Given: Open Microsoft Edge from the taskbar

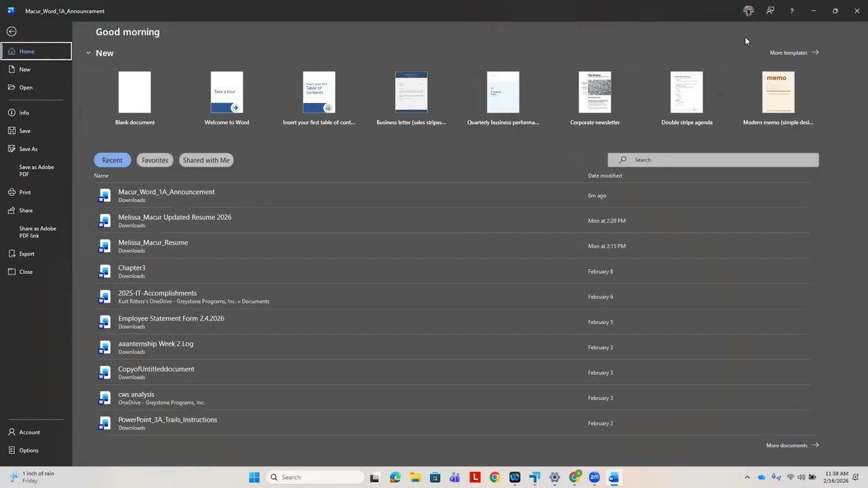Looking at the screenshot, I should (395, 477).
